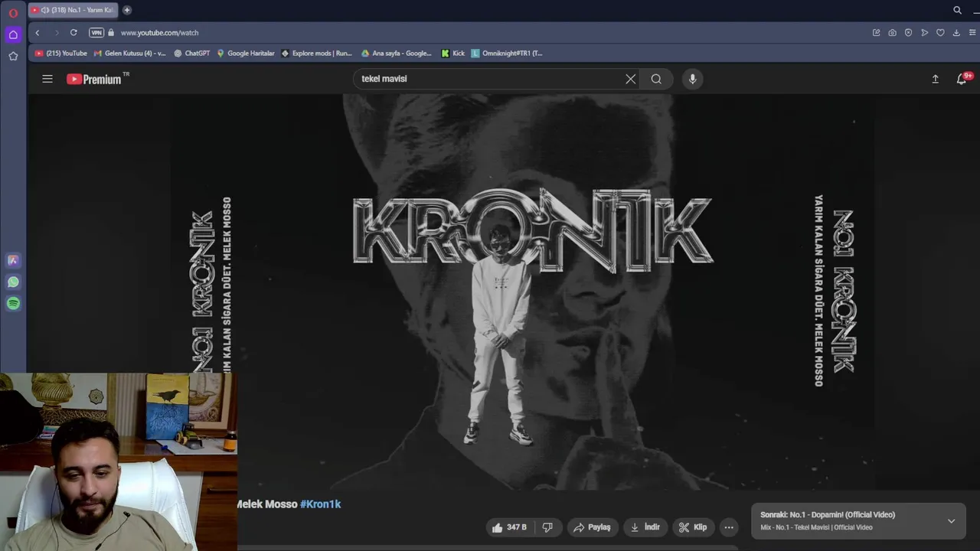Start voice search with microphone
This screenshot has width=980, height=551.
pos(692,79)
